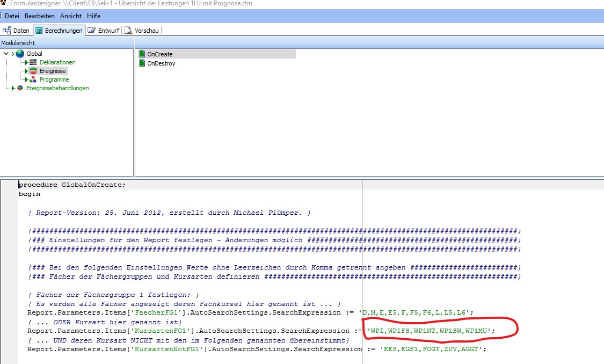
Task: Click the 'D,M,E,E5,F,F5,F6,L,L5,L6' string value
Action: (414, 313)
